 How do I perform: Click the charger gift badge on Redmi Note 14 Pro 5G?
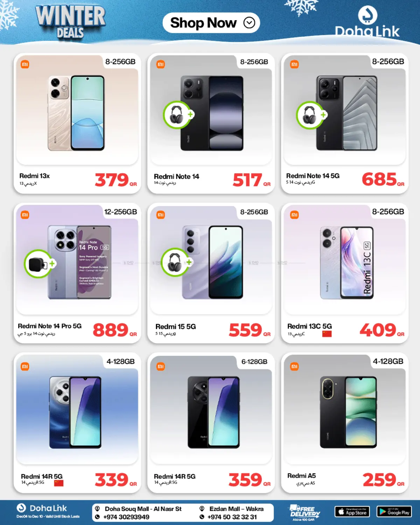[39, 264]
